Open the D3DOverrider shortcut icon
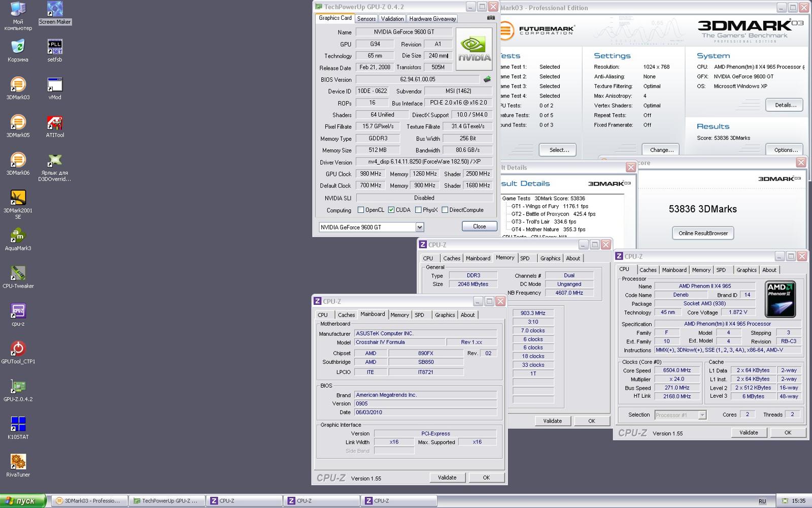812x508 pixels. (x=55, y=167)
